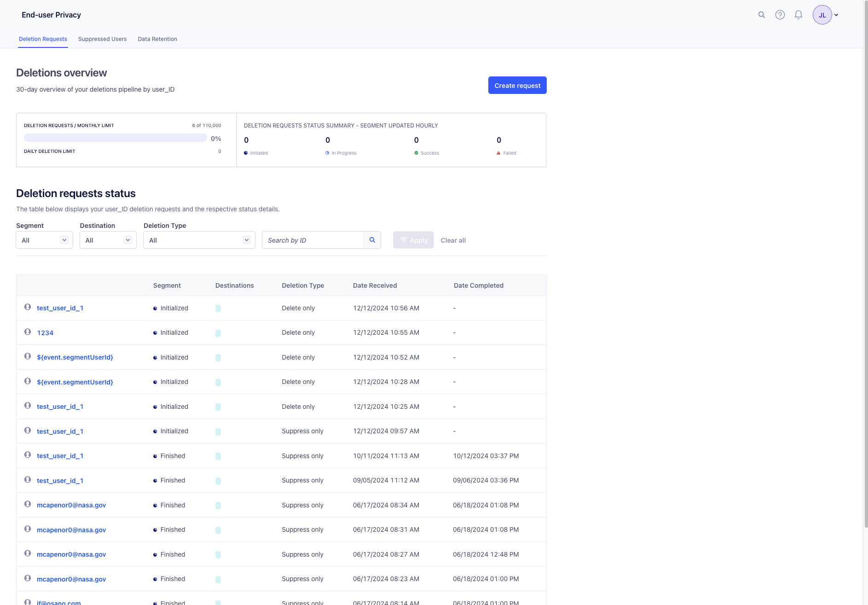Click the red Failed warning icon
Viewport: 868px width, 605px height.
[x=498, y=153]
